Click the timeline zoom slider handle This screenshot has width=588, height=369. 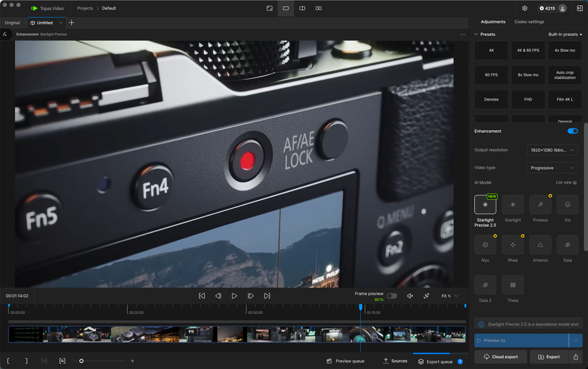tap(81, 361)
